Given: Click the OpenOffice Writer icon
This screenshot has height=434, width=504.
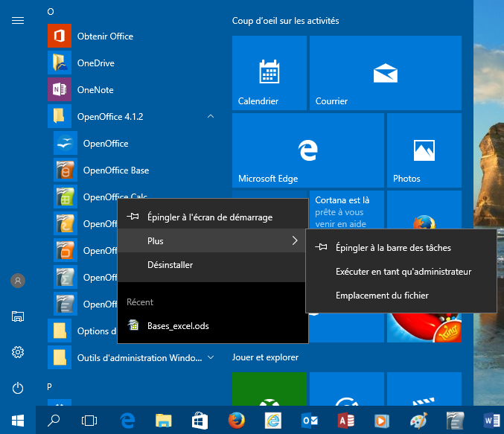Looking at the screenshot, I should [66, 304].
